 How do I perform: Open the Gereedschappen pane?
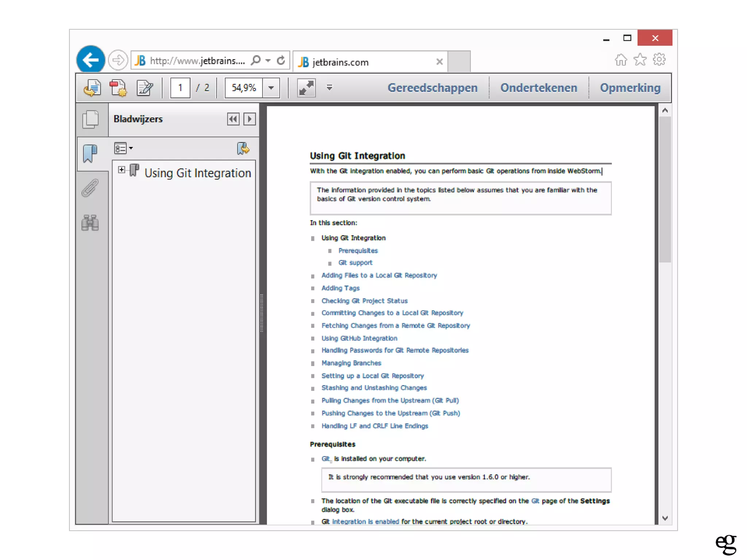432,88
